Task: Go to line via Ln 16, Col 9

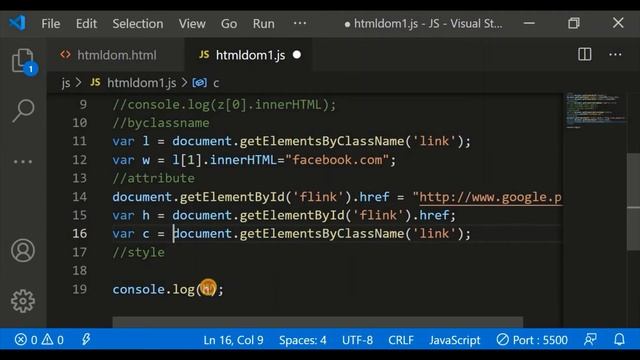Action: (233, 340)
